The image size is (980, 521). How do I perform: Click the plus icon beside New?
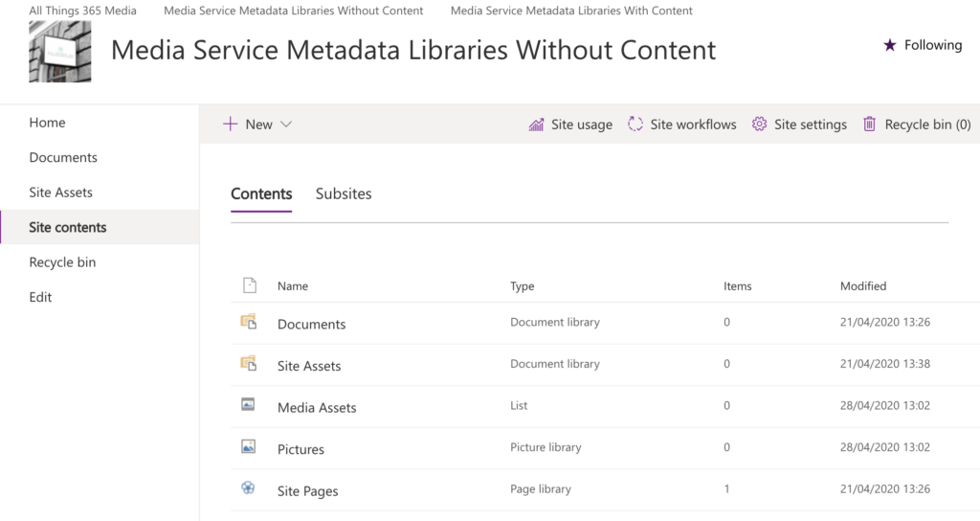coord(230,124)
